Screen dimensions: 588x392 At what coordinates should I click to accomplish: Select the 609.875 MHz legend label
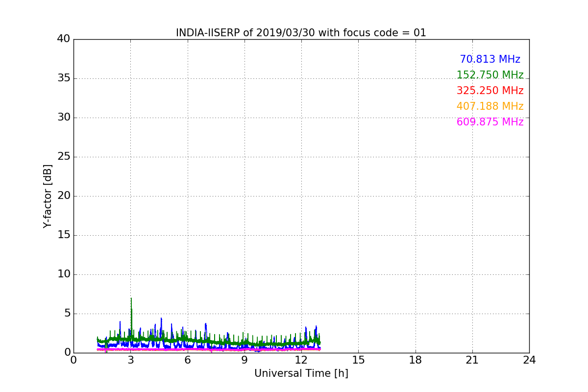point(490,122)
